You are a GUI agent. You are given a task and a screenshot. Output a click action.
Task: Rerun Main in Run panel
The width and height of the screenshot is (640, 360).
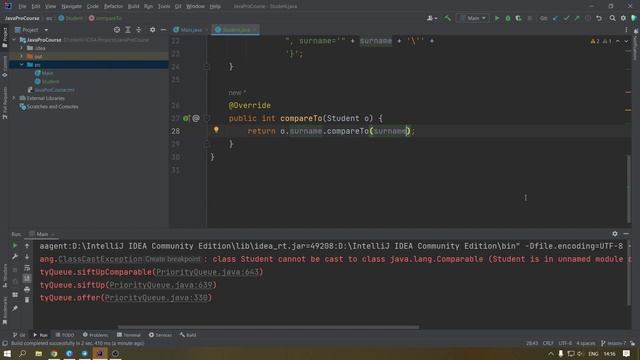(x=15, y=246)
